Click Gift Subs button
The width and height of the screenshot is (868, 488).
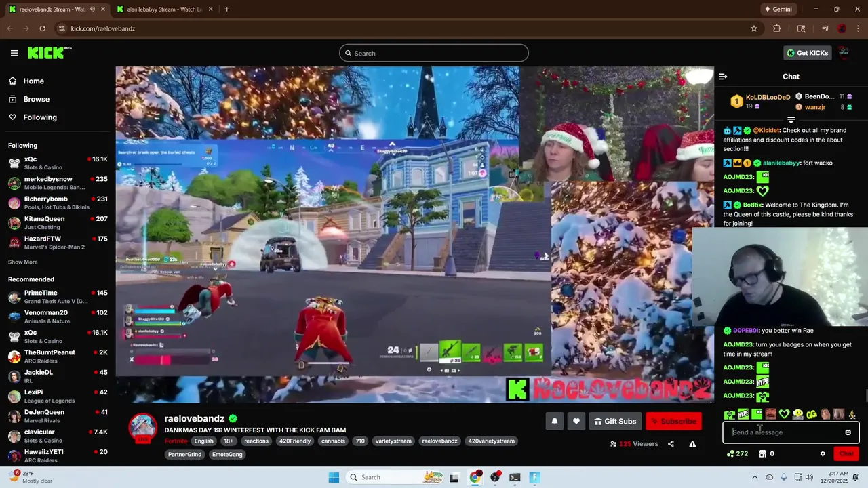click(615, 422)
